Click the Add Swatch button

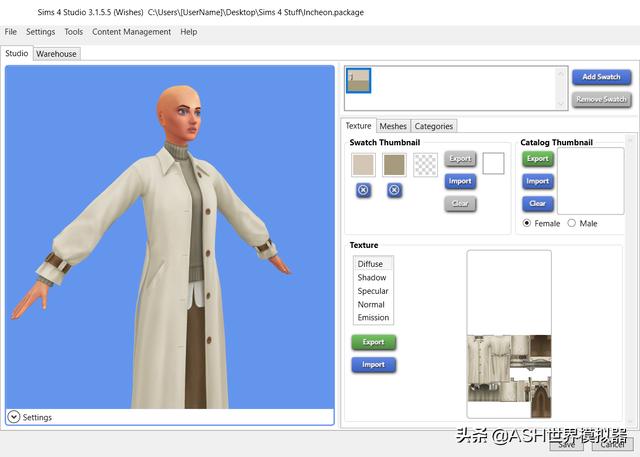tap(601, 77)
